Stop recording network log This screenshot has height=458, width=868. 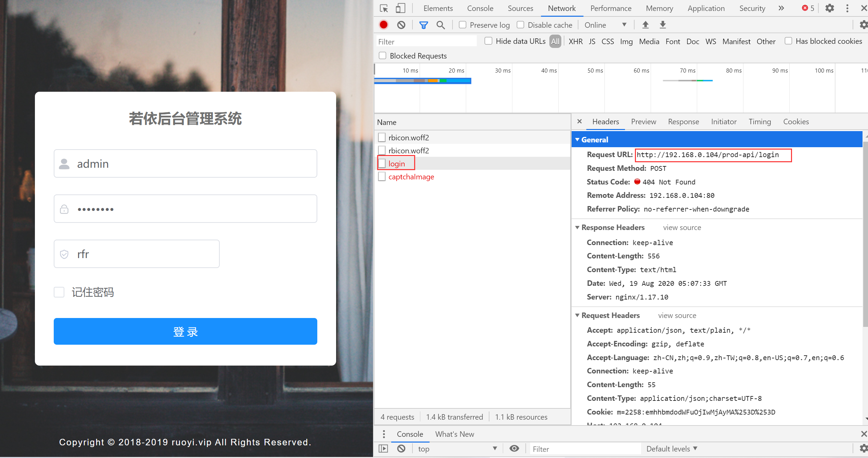pyautogui.click(x=383, y=25)
